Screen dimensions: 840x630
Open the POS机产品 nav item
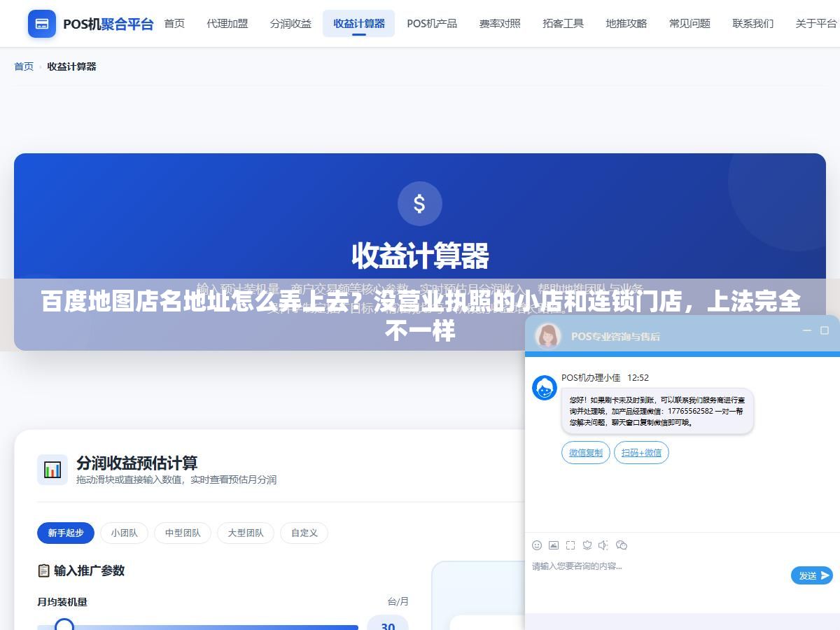[432, 24]
